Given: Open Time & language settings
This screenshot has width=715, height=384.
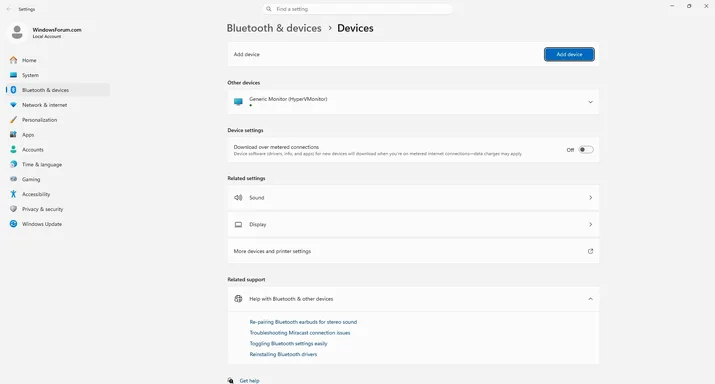Looking at the screenshot, I should [58, 164].
